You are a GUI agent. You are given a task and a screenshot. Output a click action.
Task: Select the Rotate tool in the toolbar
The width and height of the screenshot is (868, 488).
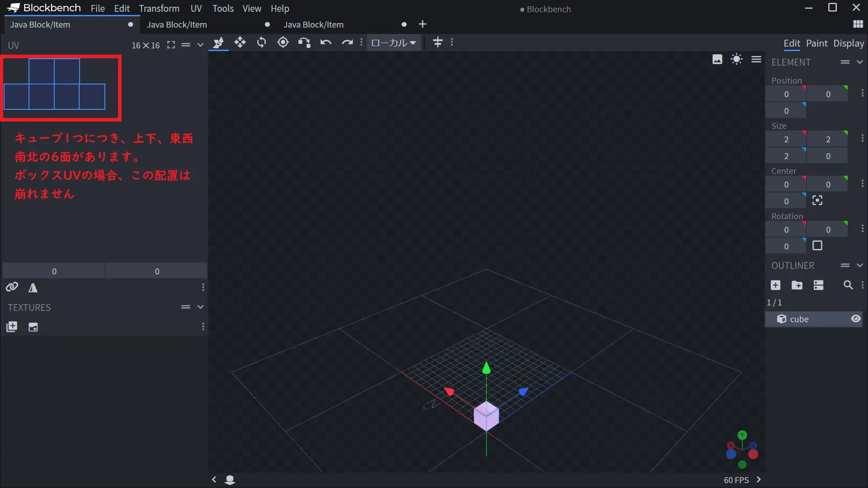261,42
